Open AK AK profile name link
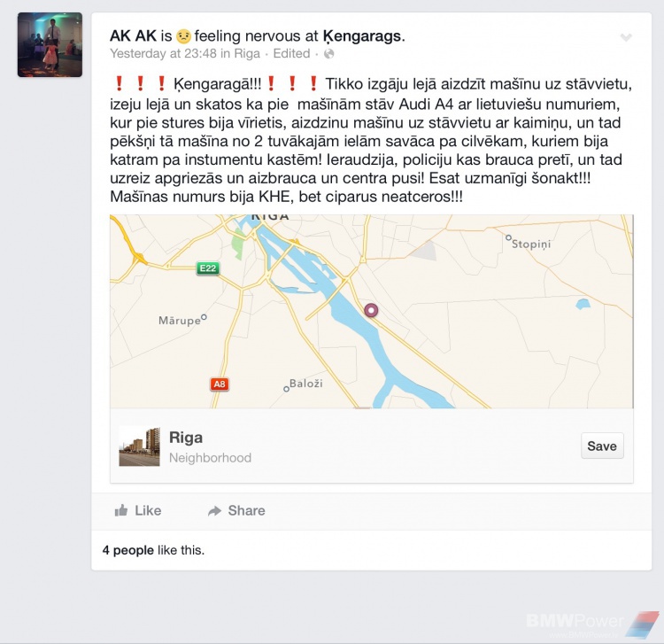The width and height of the screenshot is (664, 644). point(133,36)
